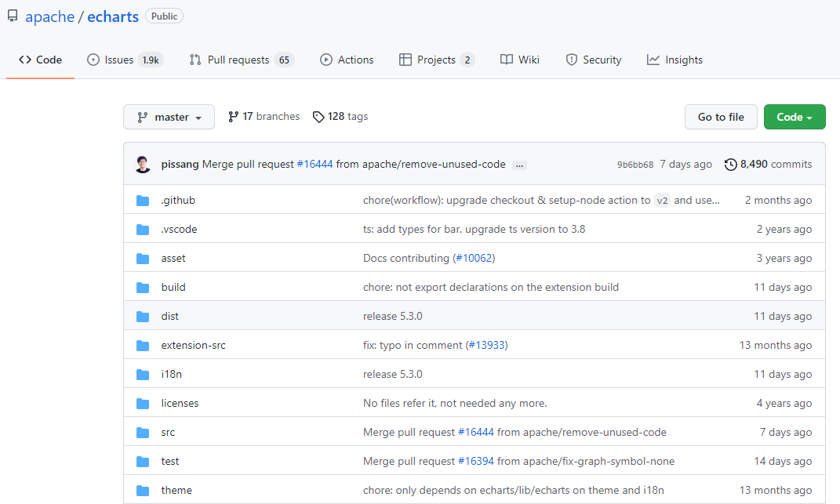
Task: Click commit hash 9b6bb68
Action: click(x=635, y=165)
